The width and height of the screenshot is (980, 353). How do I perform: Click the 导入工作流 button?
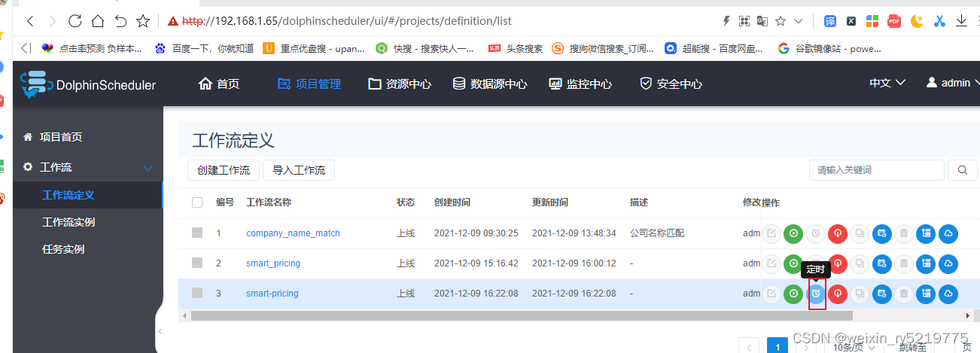299,170
